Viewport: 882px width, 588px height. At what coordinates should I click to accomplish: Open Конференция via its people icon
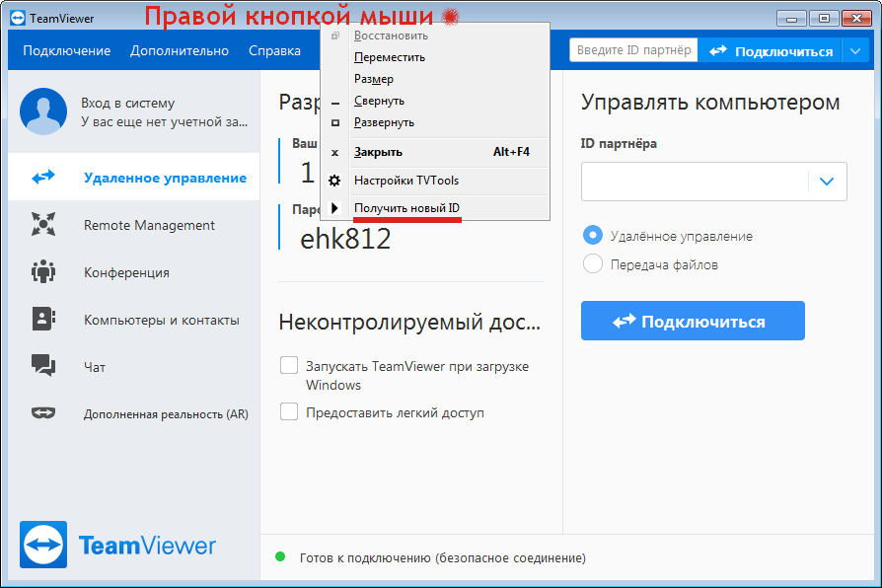click(43, 272)
